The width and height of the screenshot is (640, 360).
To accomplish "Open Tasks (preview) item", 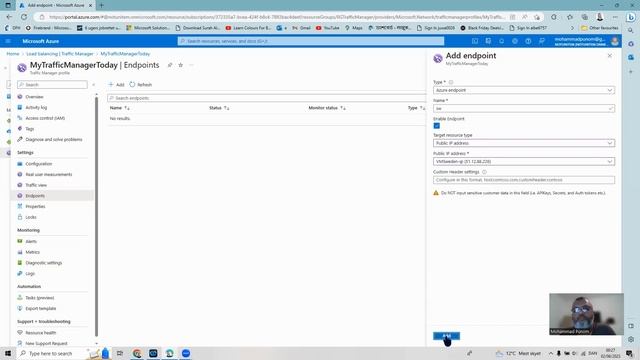I will pyautogui.click(x=40, y=298).
